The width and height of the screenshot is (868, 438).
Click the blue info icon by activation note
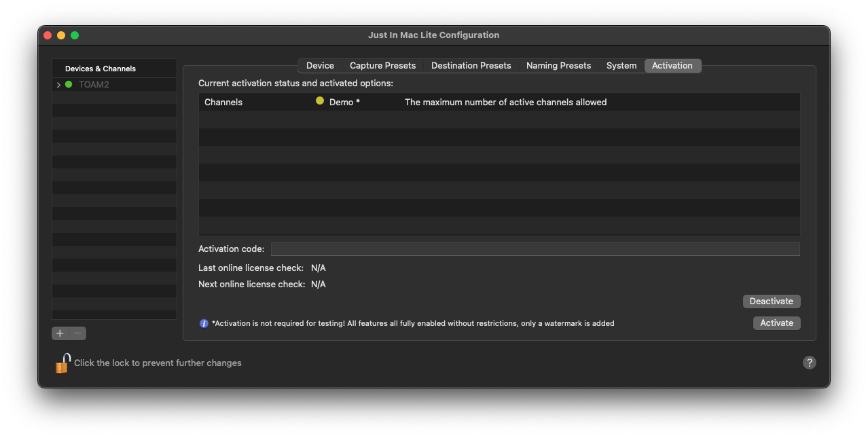tap(204, 323)
